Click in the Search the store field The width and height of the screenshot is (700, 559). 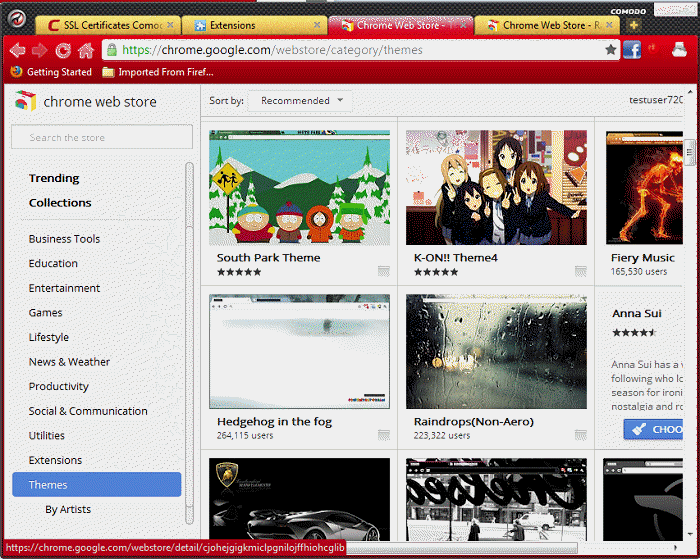102,137
